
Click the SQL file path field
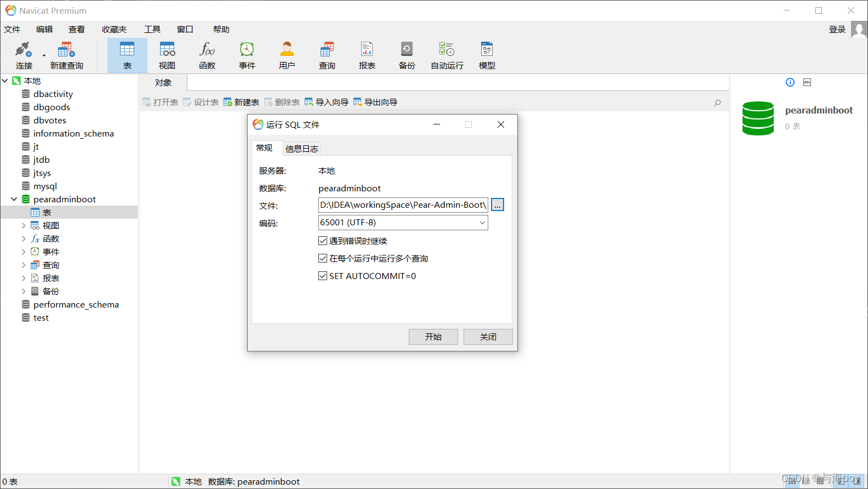point(403,205)
